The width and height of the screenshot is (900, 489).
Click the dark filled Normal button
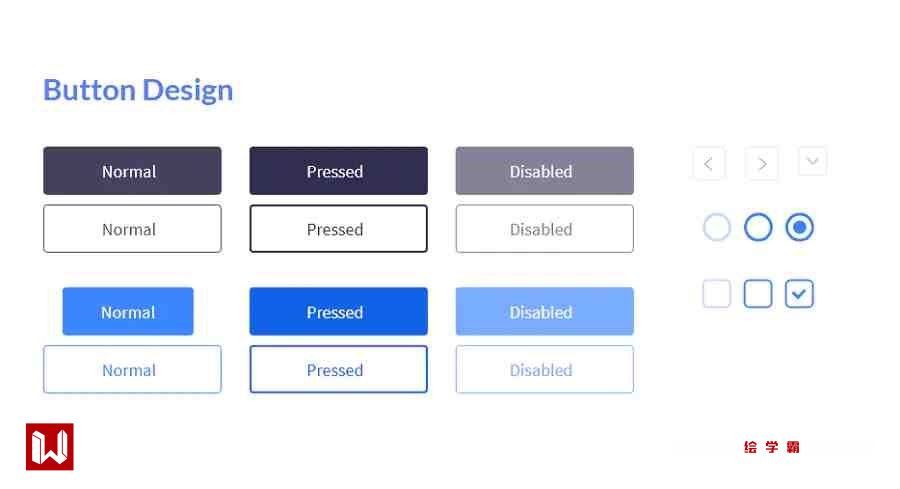click(132, 171)
